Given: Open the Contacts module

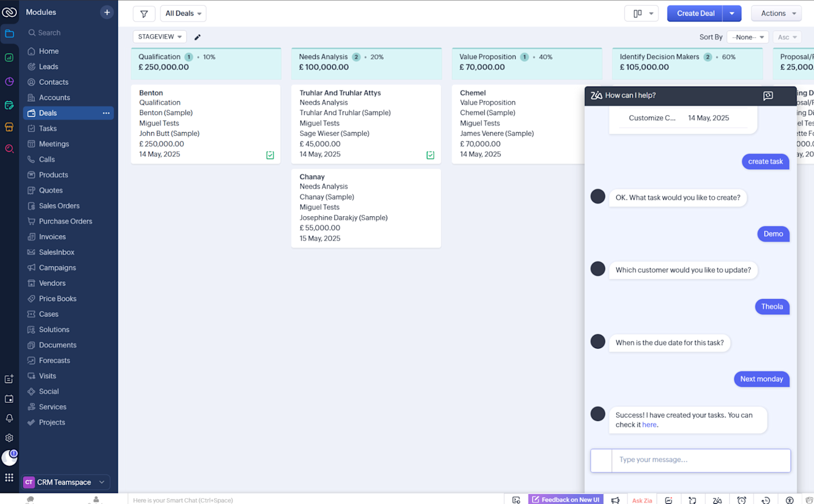Looking at the screenshot, I should 53,82.
